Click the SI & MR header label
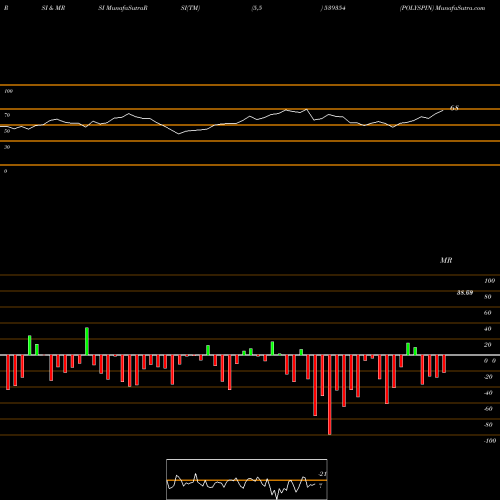 pyautogui.click(x=53, y=8)
